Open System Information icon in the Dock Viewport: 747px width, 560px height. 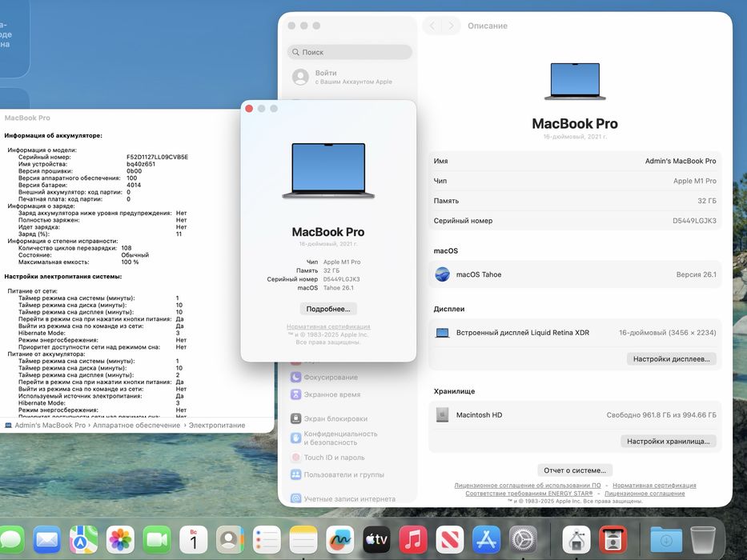pos(576,540)
